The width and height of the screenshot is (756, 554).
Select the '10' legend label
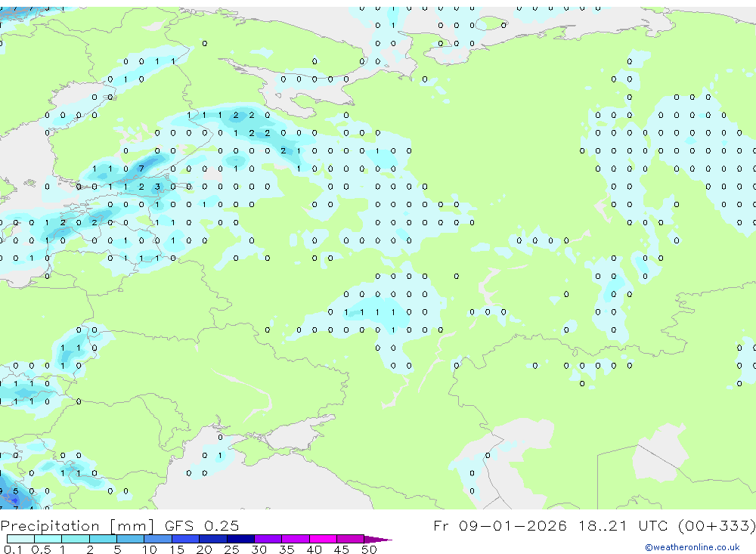[150, 549]
